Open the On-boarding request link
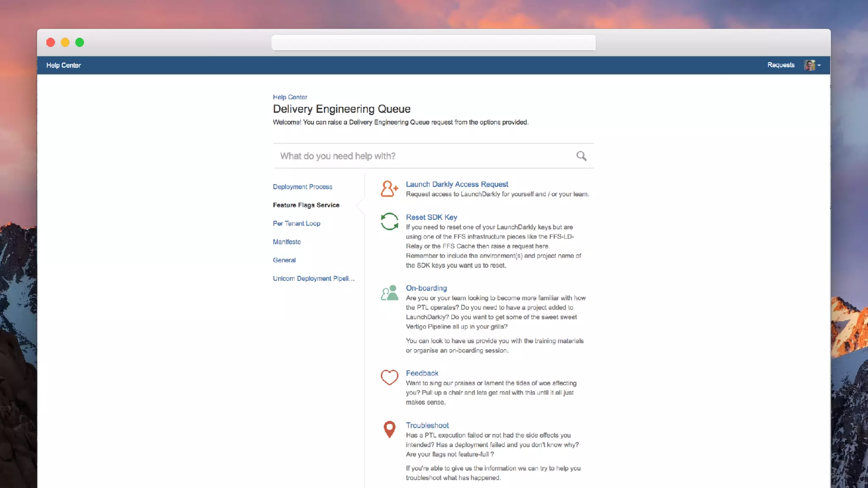The width and height of the screenshot is (868, 488). click(x=426, y=288)
